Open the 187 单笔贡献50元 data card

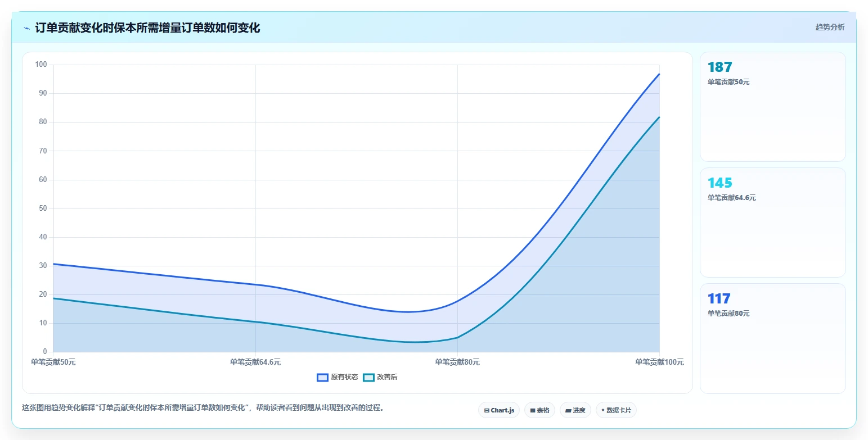pos(772,107)
